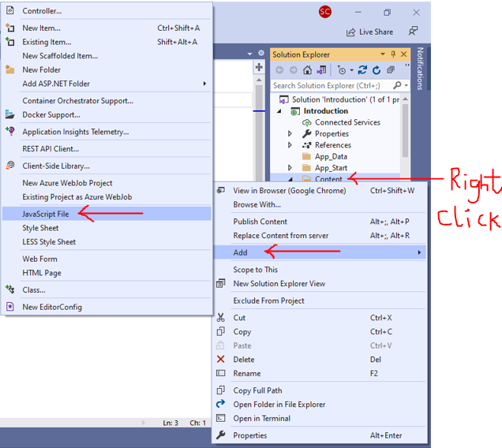The width and height of the screenshot is (502, 448).
Task: Expand the Properties node in Solution Explorer
Action: [x=290, y=133]
